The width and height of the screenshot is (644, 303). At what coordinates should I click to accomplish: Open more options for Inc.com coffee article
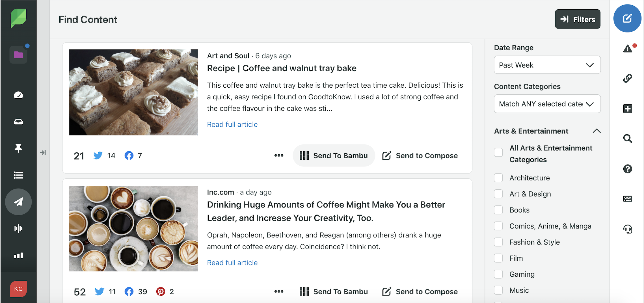279,291
